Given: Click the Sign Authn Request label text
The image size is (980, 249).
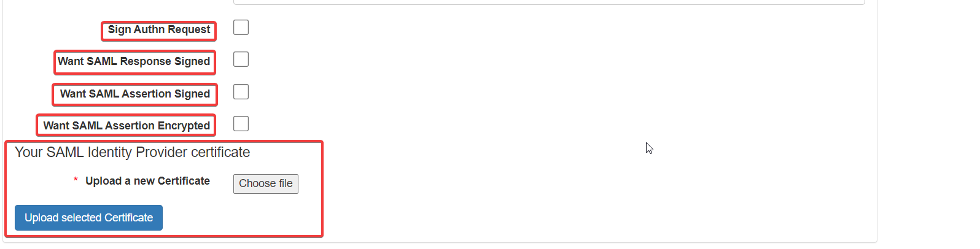Looking at the screenshot, I should (159, 29).
